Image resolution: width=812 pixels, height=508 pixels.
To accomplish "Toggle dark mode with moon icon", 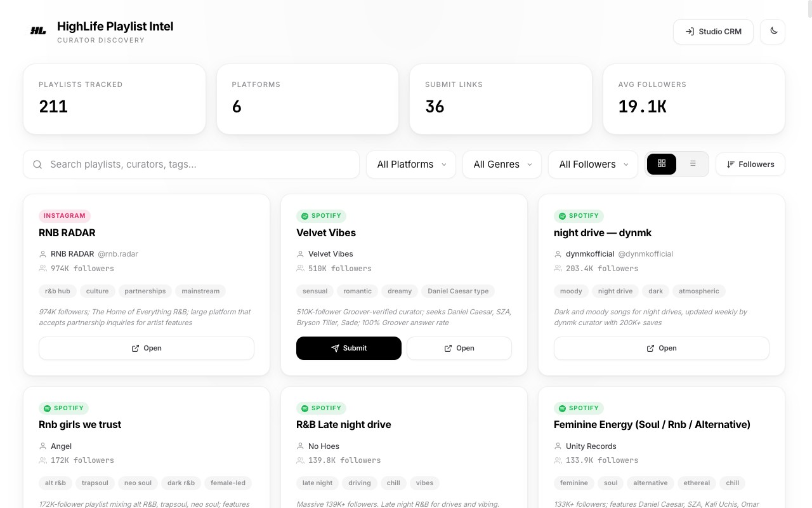I will (773, 31).
